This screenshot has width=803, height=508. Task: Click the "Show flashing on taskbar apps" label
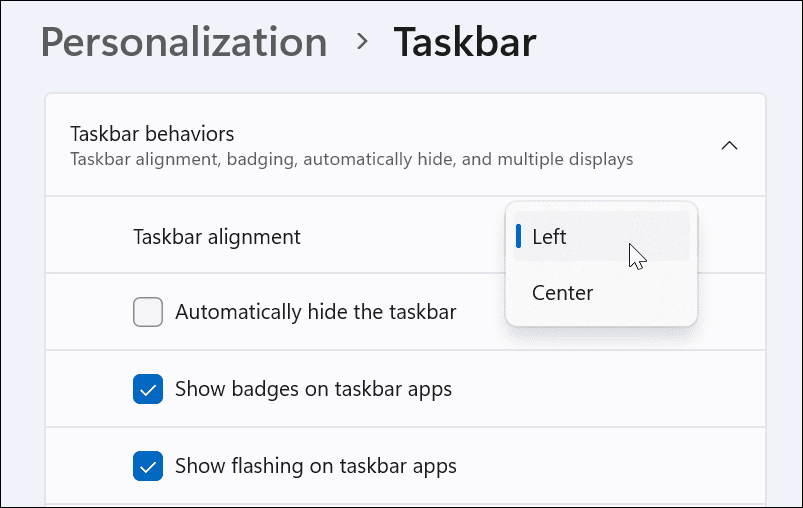coord(315,466)
